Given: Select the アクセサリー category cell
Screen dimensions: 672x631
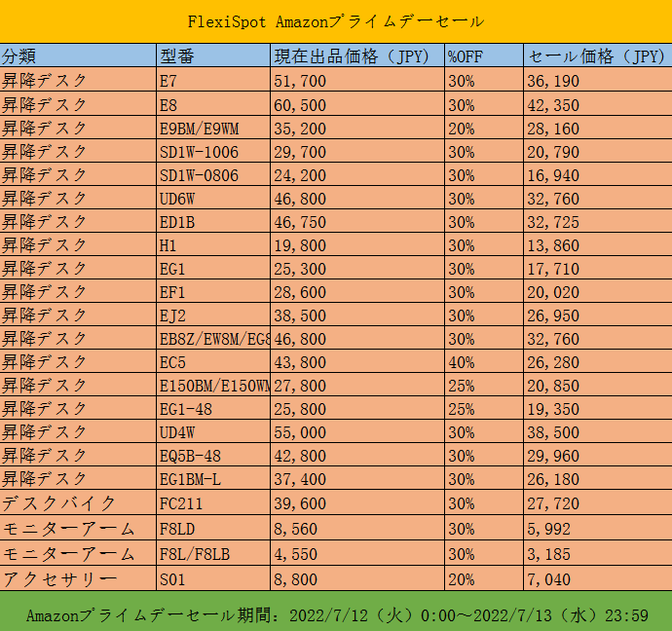Looking at the screenshot, I should click(78, 578).
